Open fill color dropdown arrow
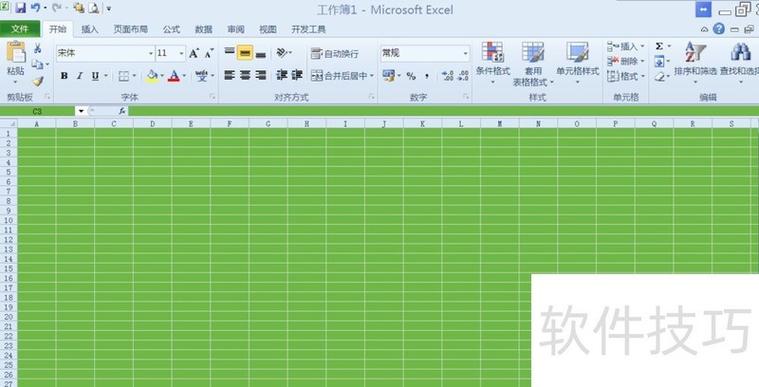Image resolution: width=759 pixels, height=387 pixels. pyautogui.click(x=162, y=76)
